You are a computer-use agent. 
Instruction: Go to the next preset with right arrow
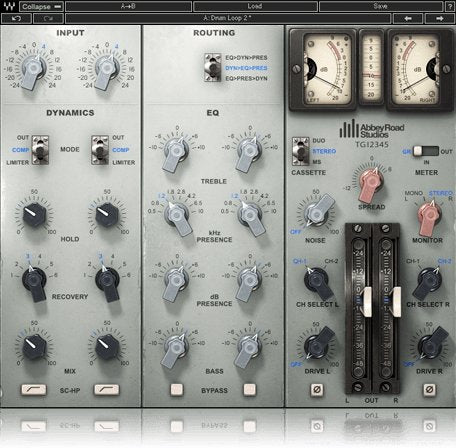coord(439,18)
